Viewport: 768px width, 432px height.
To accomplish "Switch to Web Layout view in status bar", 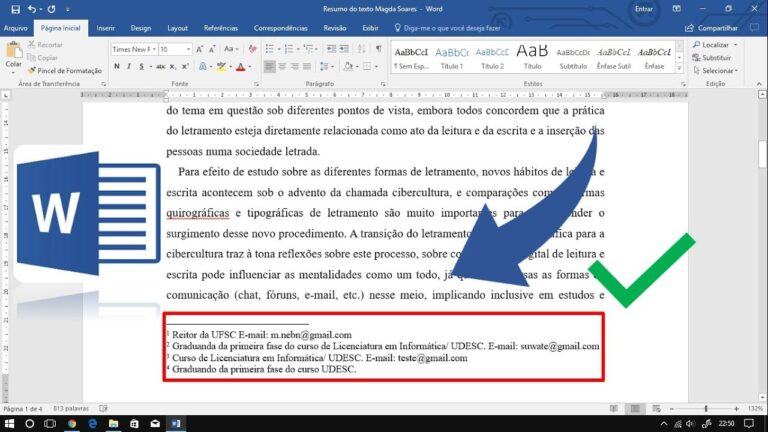I will tap(656, 408).
